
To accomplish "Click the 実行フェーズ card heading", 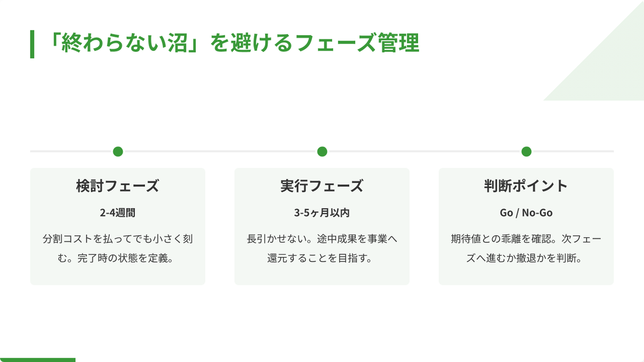I will pos(322,186).
